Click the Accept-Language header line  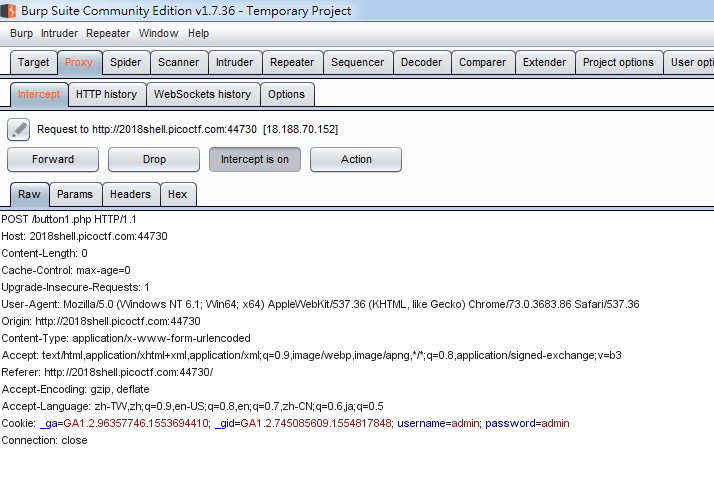tap(192, 406)
